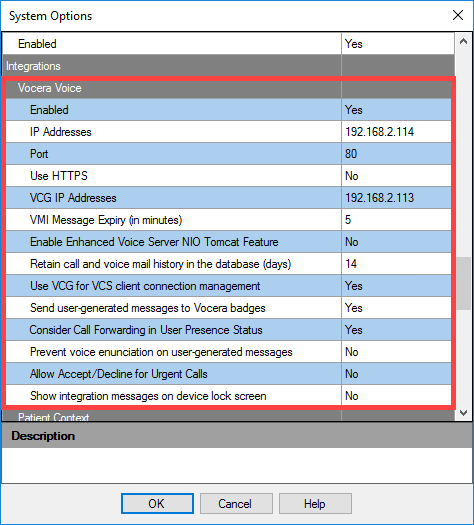Screen dimensions: 474x525
Task: Select Enable Enhanced Voice Server NIO Tomcat Feature
Action: click(154, 242)
